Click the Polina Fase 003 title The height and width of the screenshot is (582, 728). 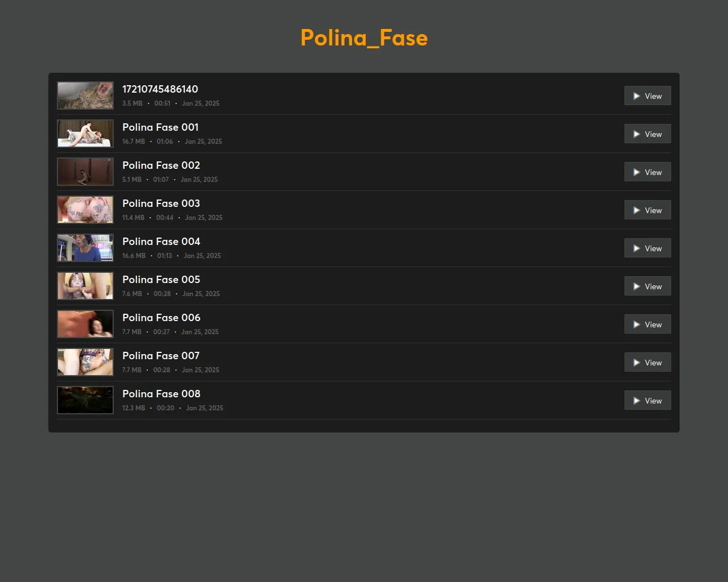161,203
